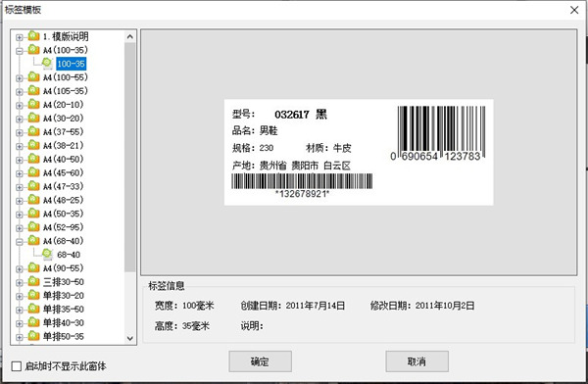Click the folder icon of A4(68-40)
Image resolution: width=588 pixels, height=384 pixels.
pyautogui.click(x=33, y=240)
